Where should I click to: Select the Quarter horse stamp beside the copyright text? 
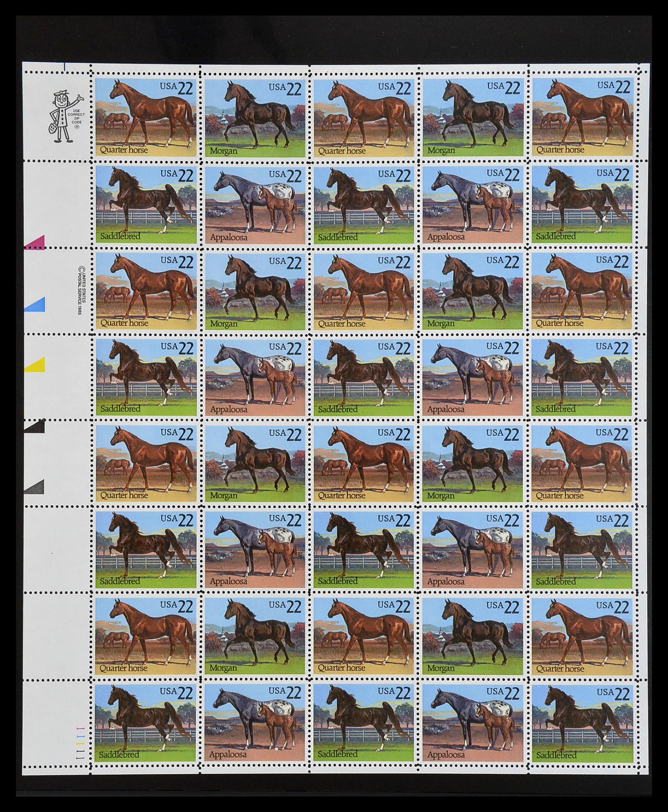(x=146, y=291)
